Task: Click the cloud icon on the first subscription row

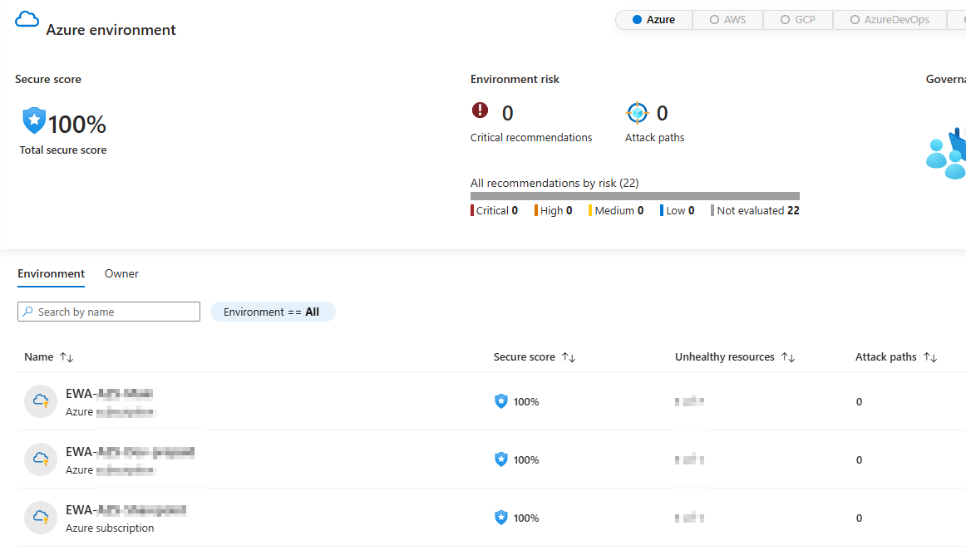Action: (41, 400)
